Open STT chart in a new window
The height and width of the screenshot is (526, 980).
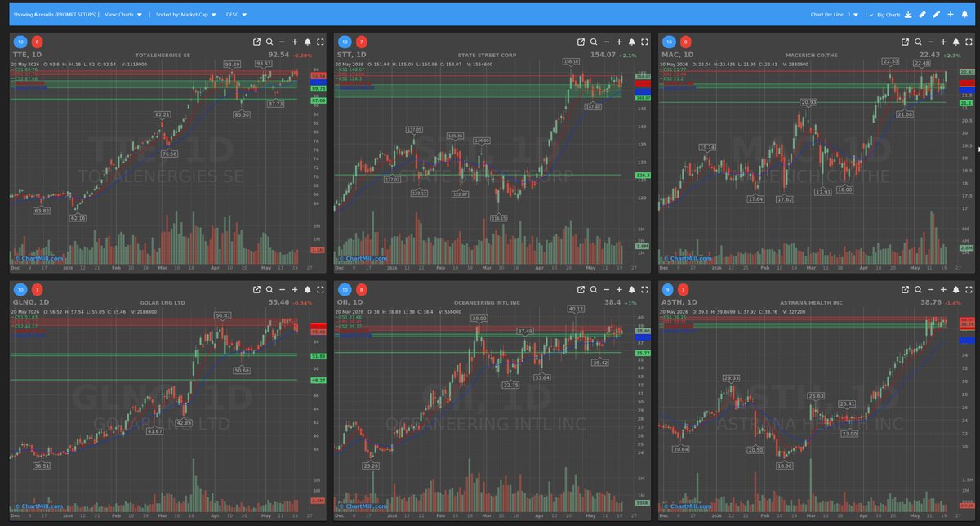tap(581, 42)
